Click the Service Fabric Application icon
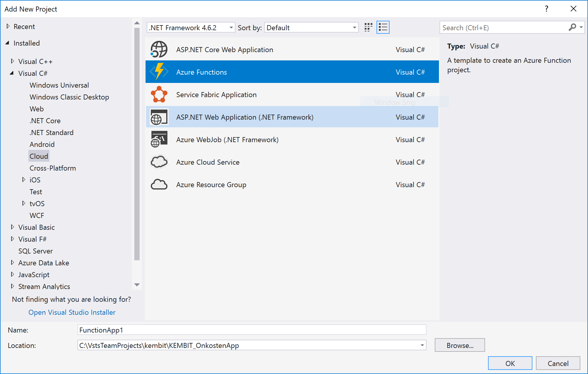Image resolution: width=588 pixels, height=374 pixels. [x=159, y=94]
